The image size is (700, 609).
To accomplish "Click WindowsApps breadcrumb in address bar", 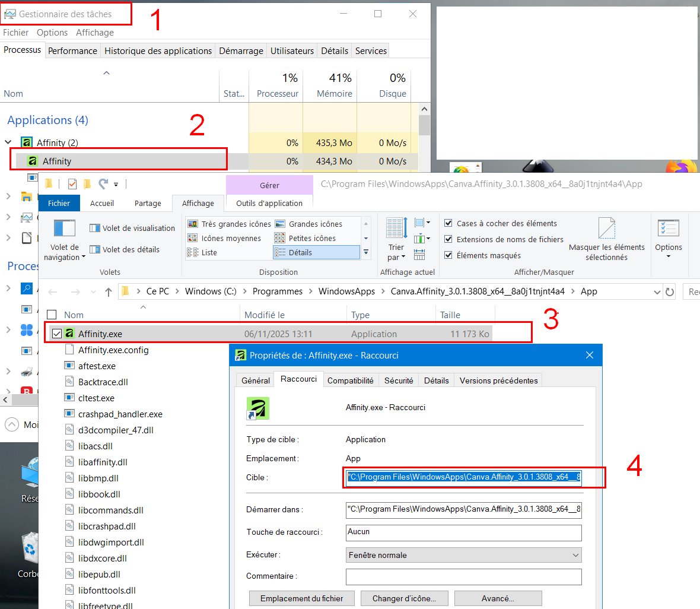I will click(346, 291).
